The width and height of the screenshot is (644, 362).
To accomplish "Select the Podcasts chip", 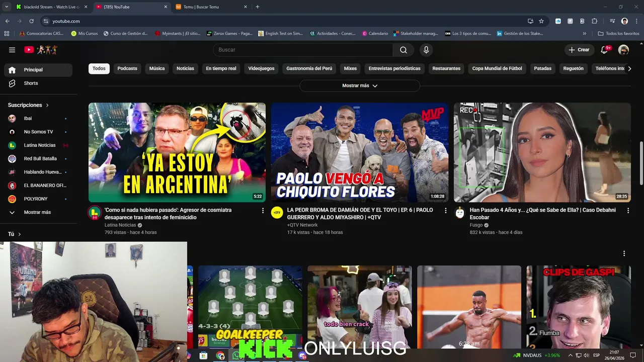I will point(127,68).
